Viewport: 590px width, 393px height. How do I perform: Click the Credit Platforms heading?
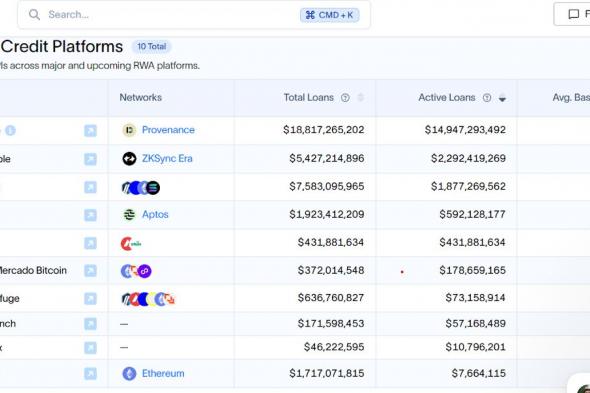coord(61,47)
